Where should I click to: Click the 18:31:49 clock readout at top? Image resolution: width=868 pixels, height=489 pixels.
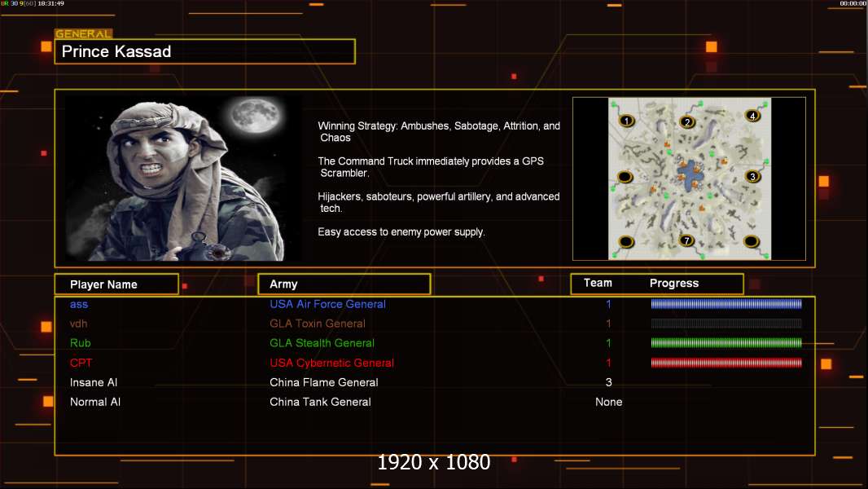click(50, 3)
